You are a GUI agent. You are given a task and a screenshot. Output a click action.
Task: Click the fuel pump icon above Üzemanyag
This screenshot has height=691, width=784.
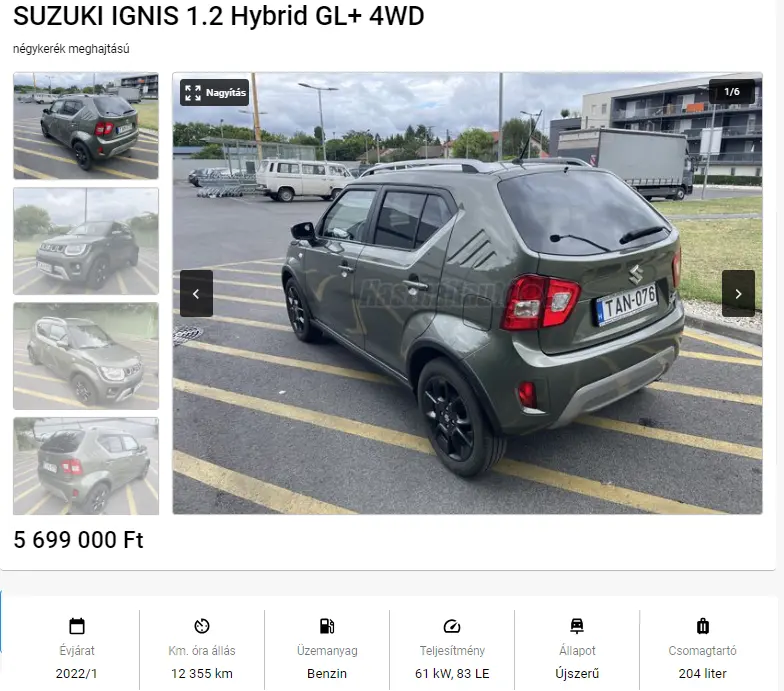pos(327,626)
